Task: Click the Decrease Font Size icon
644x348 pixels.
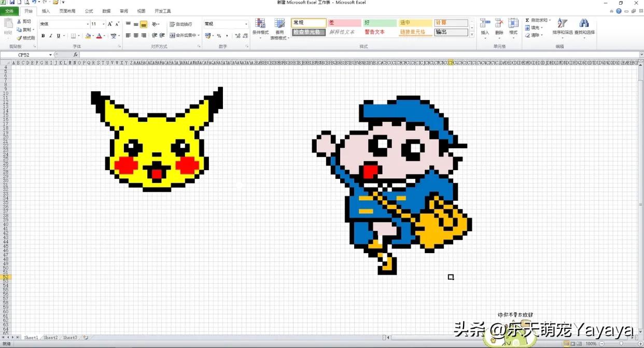Action: 117,24
